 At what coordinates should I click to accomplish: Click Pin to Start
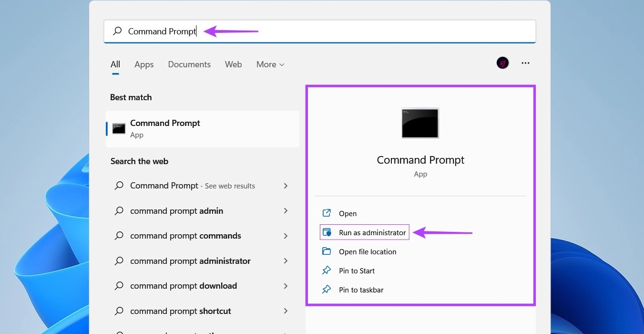coord(357,271)
